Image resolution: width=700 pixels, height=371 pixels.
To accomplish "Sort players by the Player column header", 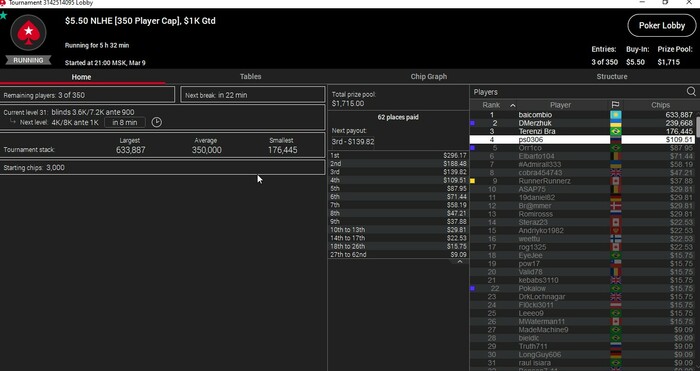I will tap(560, 105).
